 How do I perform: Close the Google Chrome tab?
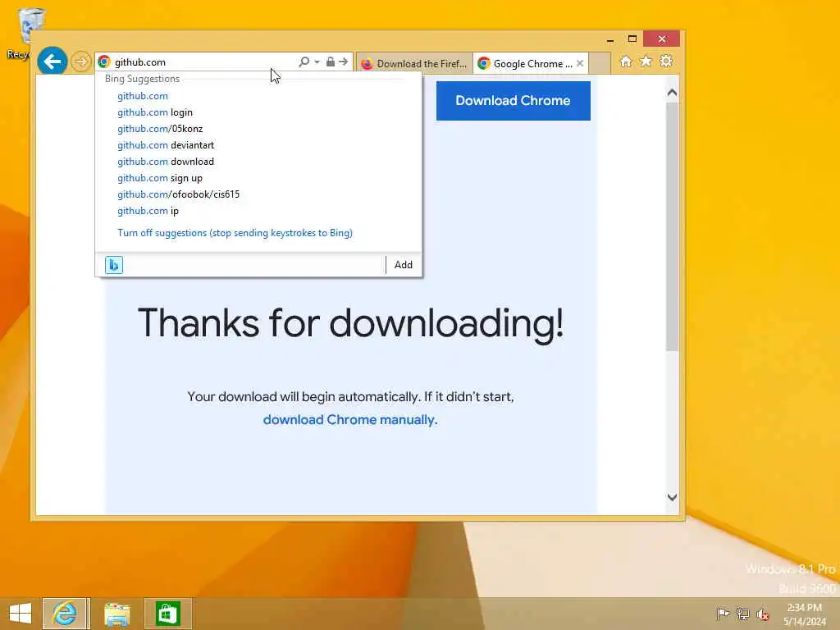click(x=580, y=63)
